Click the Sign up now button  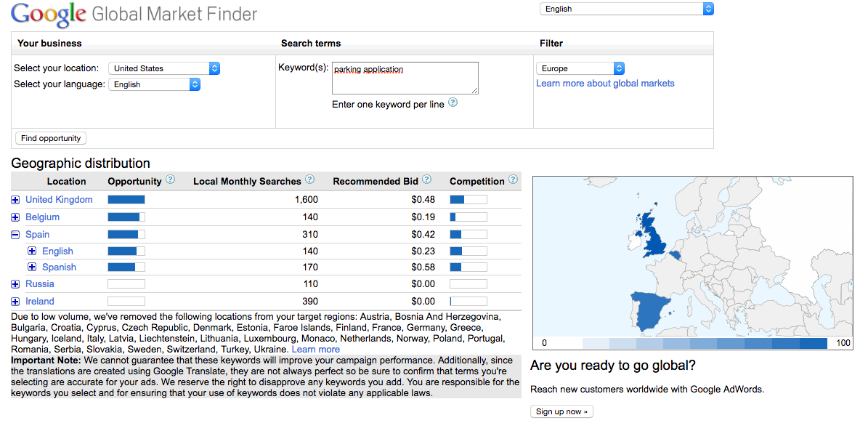pos(562,411)
